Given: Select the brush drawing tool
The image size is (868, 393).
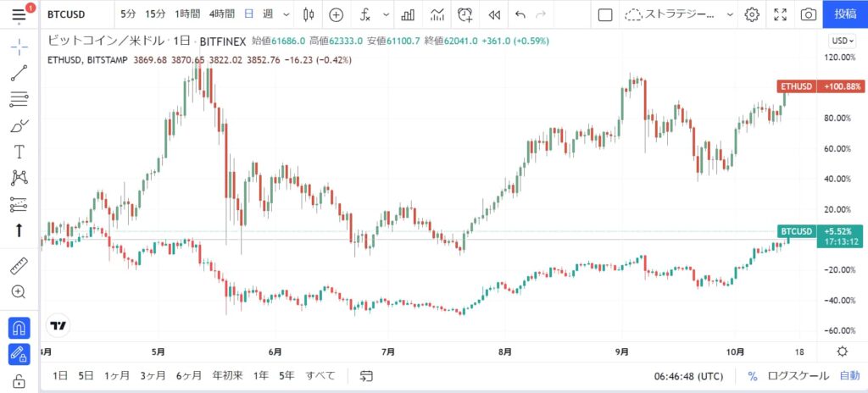Looking at the screenshot, I should pyautogui.click(x=19, y=125).
